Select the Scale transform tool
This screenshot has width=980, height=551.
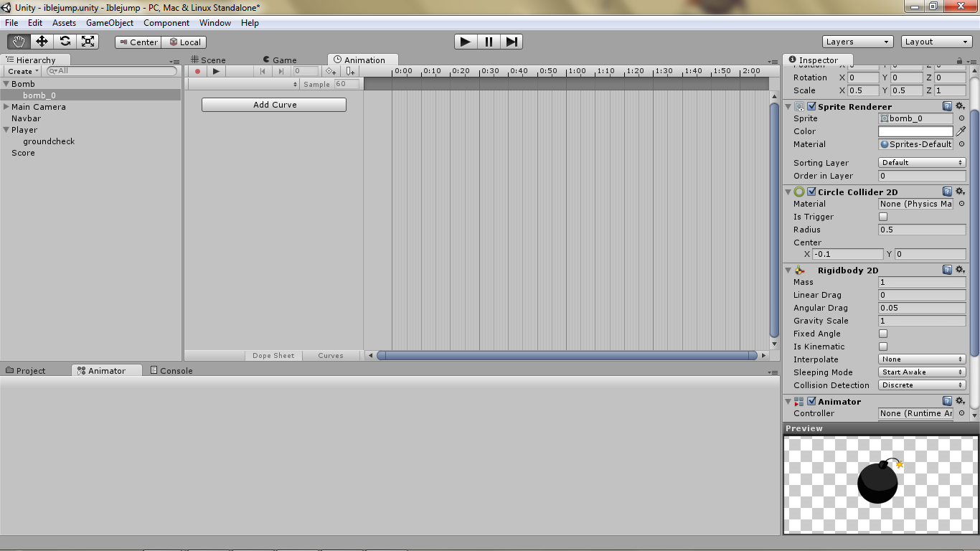(x=88, y=42)
